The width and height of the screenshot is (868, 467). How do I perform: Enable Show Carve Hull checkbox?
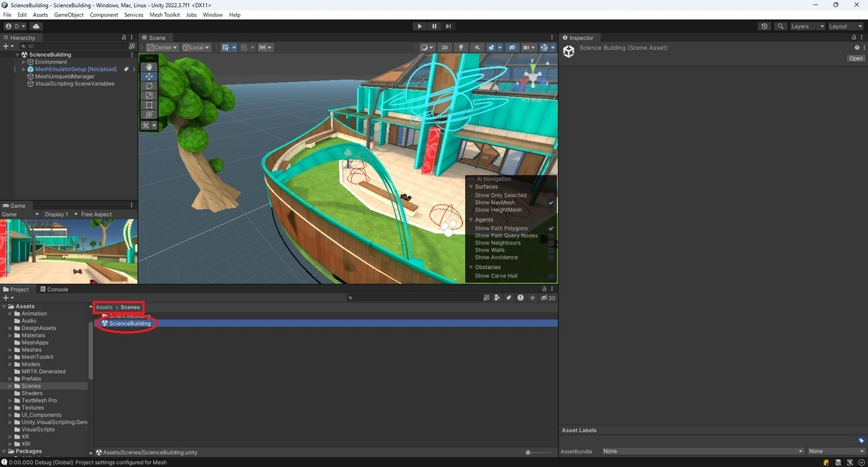[x=550, y=276]
